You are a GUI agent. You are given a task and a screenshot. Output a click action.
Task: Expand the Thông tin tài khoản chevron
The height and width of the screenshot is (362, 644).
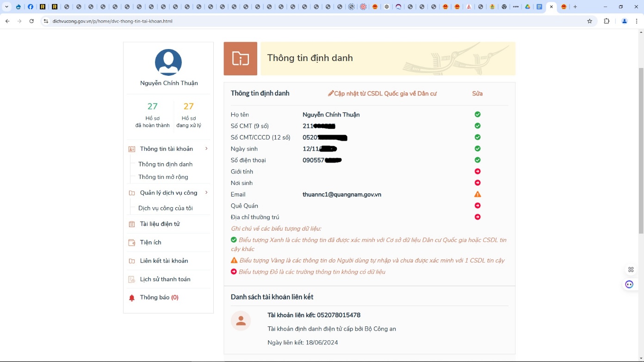point(206,148)
